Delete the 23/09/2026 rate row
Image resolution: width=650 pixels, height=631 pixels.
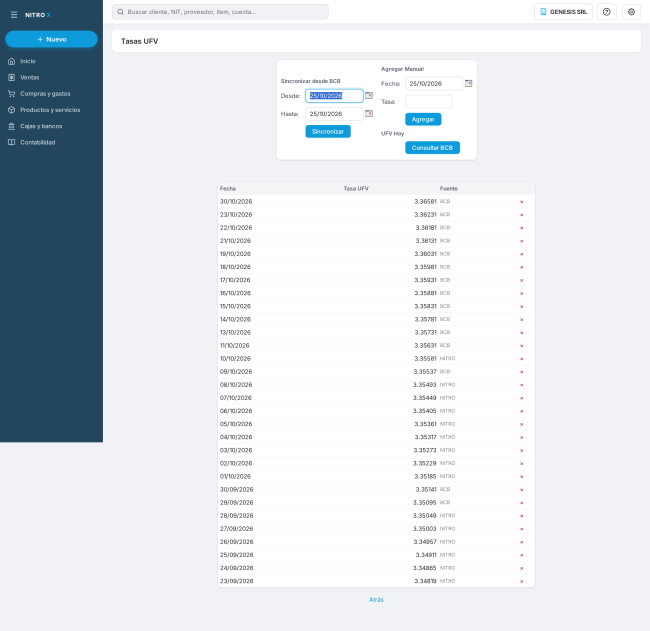(521, 582)
